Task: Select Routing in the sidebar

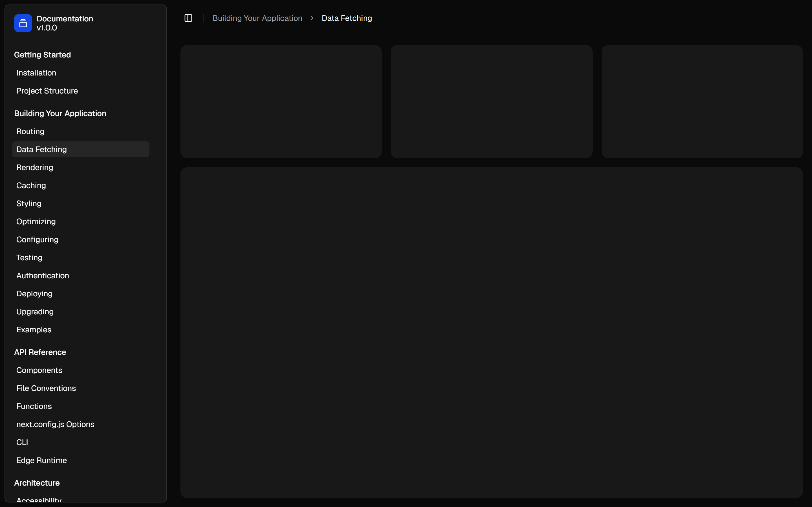Action: point(30,132)
